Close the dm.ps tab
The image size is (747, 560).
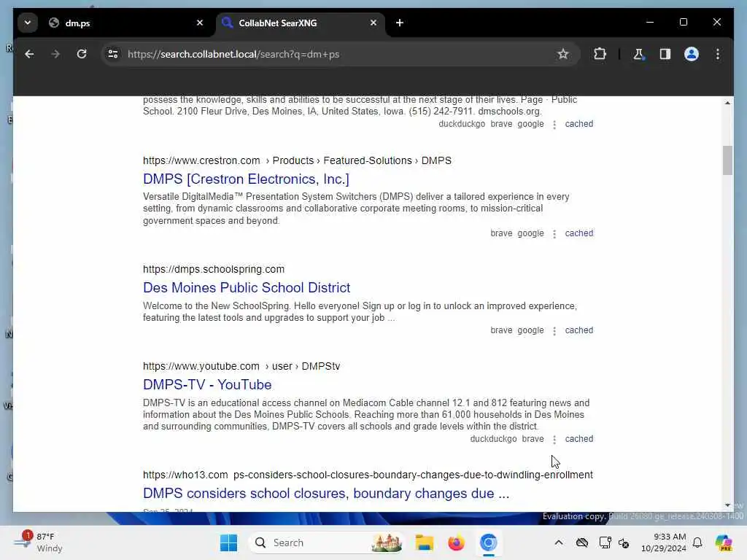[x=200, y=23]
